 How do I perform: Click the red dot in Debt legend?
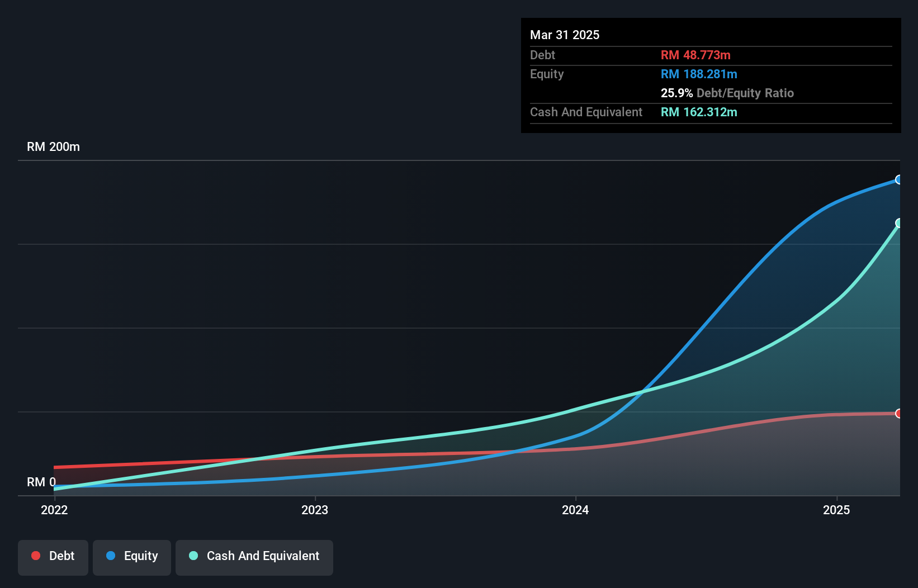(36, 556)
